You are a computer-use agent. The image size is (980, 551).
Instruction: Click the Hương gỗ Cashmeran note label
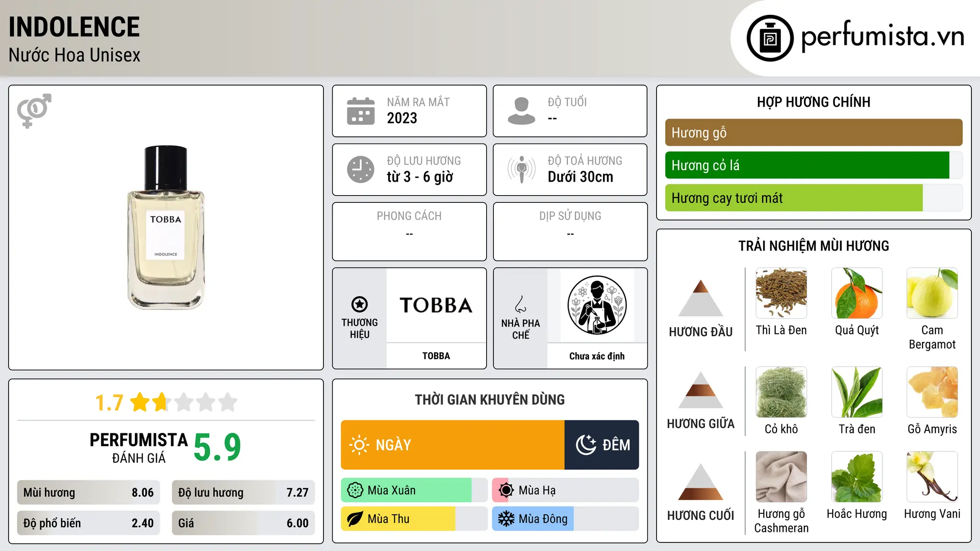(x=781, y=521)
